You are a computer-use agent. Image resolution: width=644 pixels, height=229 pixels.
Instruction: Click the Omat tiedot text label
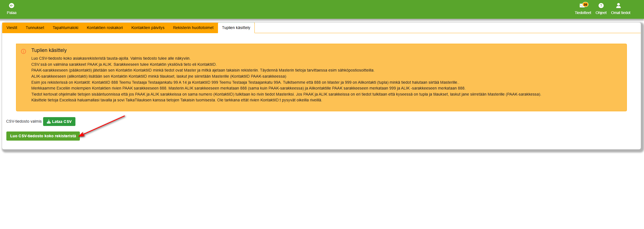click(621, 13)
